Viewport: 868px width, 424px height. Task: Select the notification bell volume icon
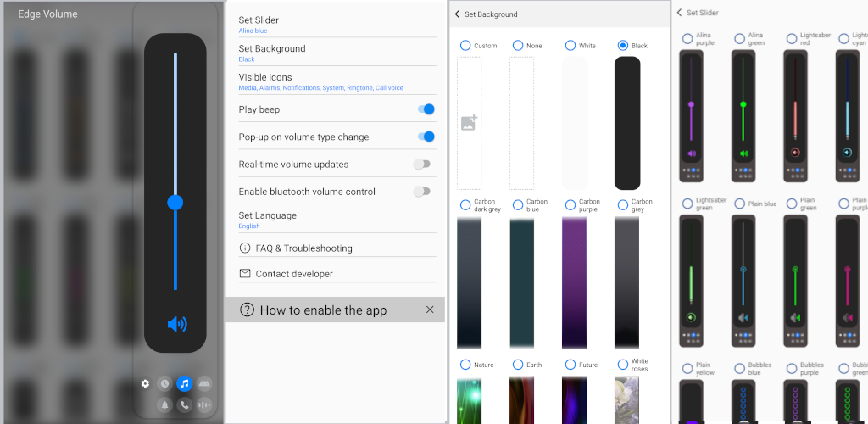coord(164,404)
